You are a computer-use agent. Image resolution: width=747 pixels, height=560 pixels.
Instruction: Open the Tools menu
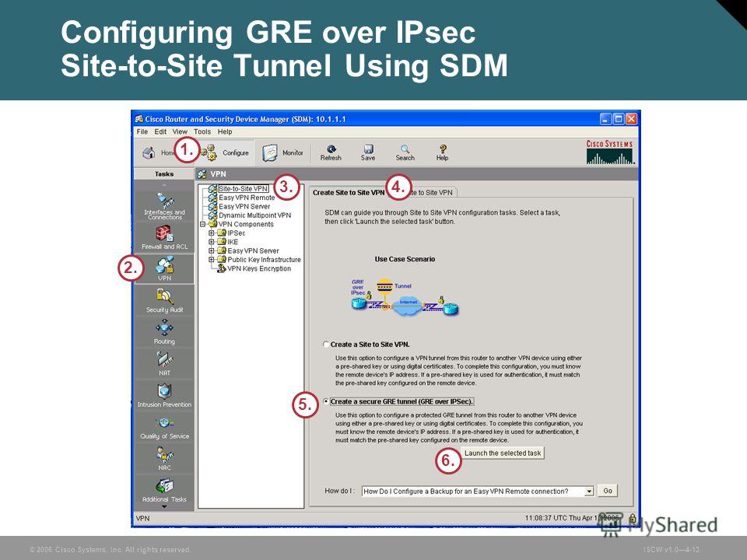[x=202, y=132]
